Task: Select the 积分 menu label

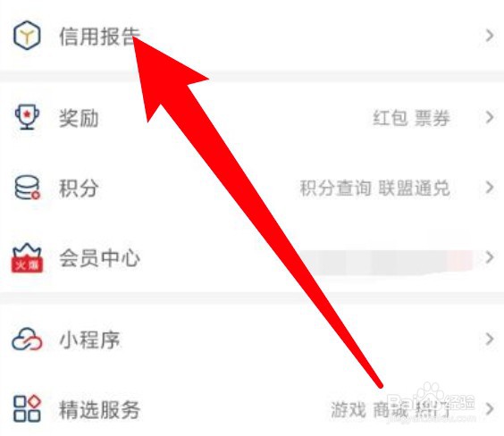Action: tap(79, 188)
